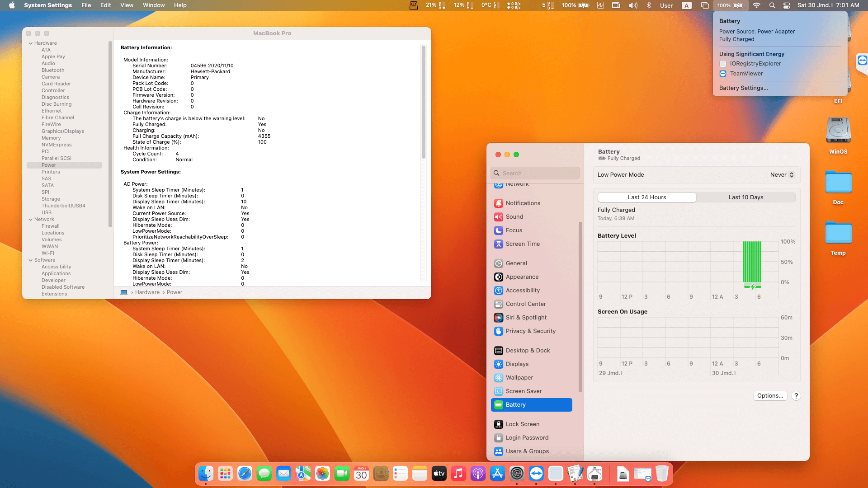
Task: Open the Window menu in the menu bar
Action: coord(154,5)
